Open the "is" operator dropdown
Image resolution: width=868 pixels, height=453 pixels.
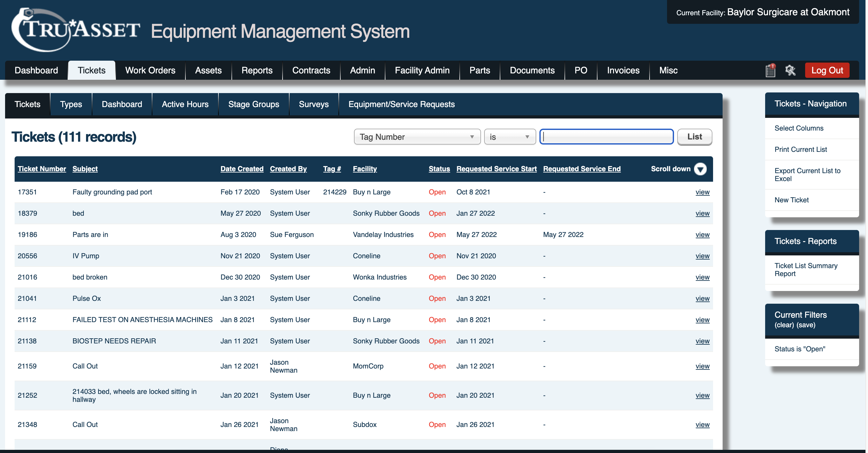coord(510,137)
